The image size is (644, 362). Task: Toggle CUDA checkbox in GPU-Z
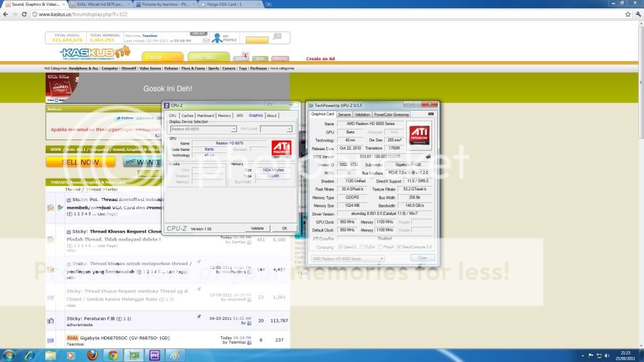point(362,247)
